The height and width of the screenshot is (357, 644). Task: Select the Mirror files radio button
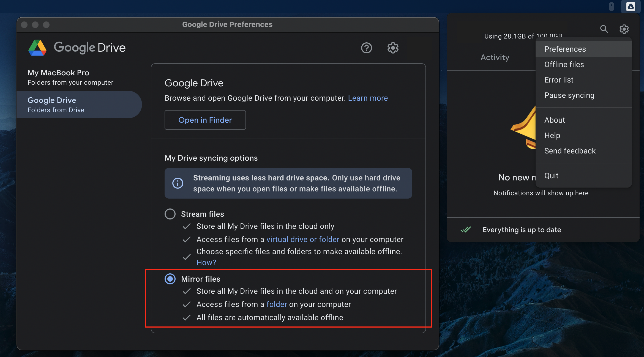[x=170, y=279]
